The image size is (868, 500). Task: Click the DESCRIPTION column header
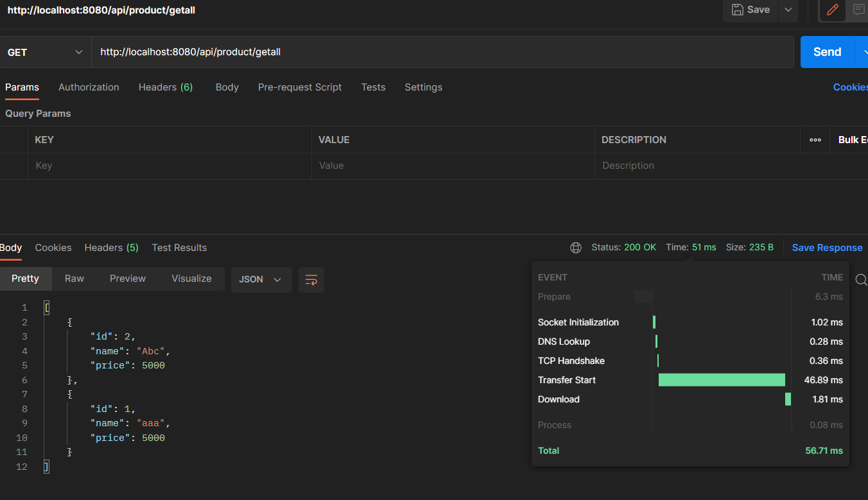pyautogui.click(x=634, y=140)
